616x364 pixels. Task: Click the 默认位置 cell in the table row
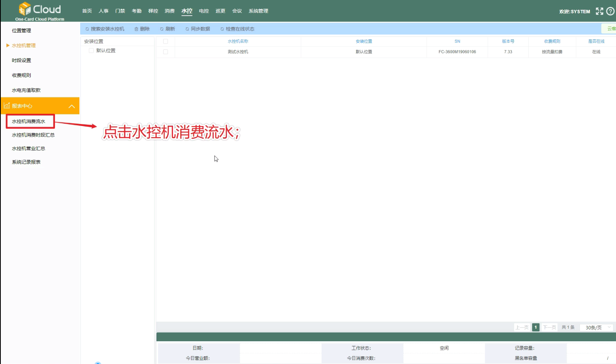click(364, 52)
